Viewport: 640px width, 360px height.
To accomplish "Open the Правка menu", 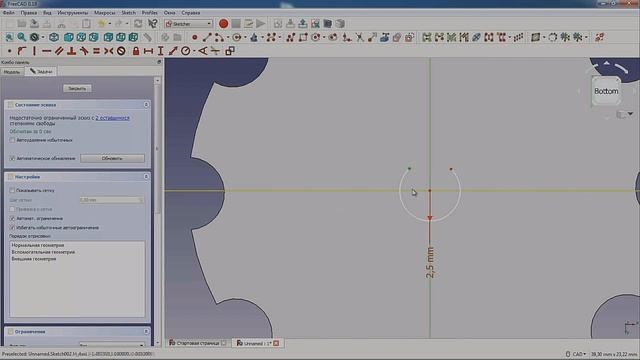I will [x=29, y=13].
